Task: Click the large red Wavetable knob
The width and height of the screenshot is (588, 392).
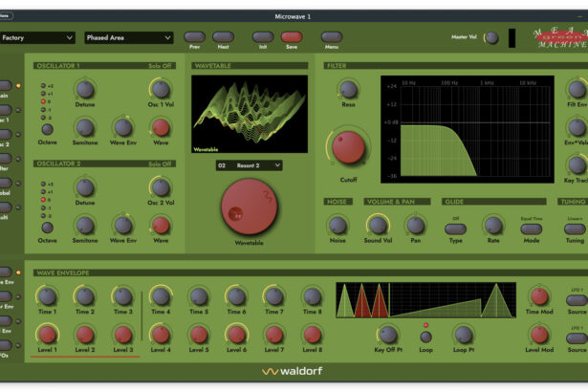Action: click(249, 207)
